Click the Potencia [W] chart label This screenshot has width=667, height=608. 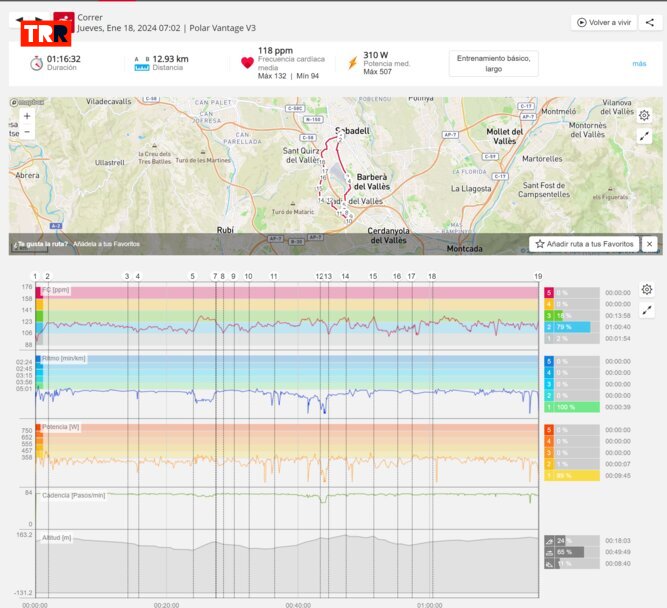pyautogui.click(x=60, y=427)
